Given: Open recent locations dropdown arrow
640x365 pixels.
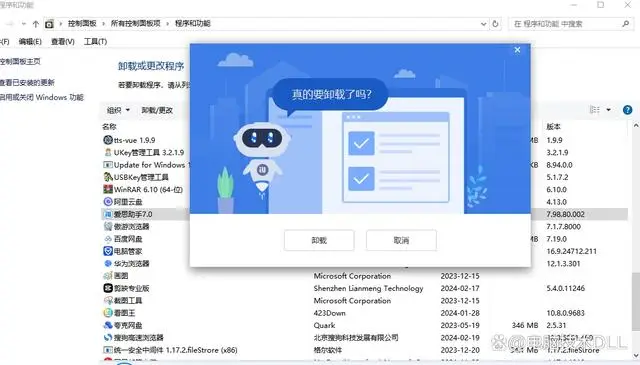Looking at the screenshot, I should pyautogui.click(x=24, y=24).
